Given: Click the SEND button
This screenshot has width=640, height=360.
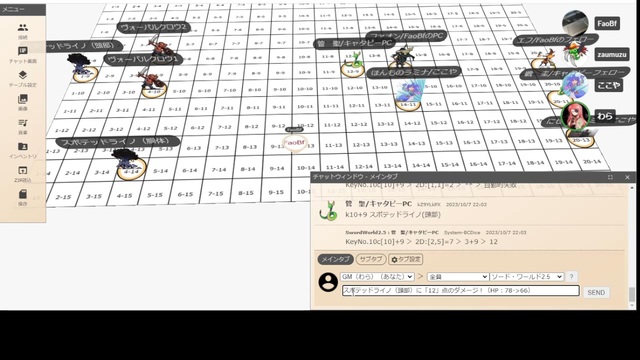Looking at the screenshot, I should tap(596, 292).
